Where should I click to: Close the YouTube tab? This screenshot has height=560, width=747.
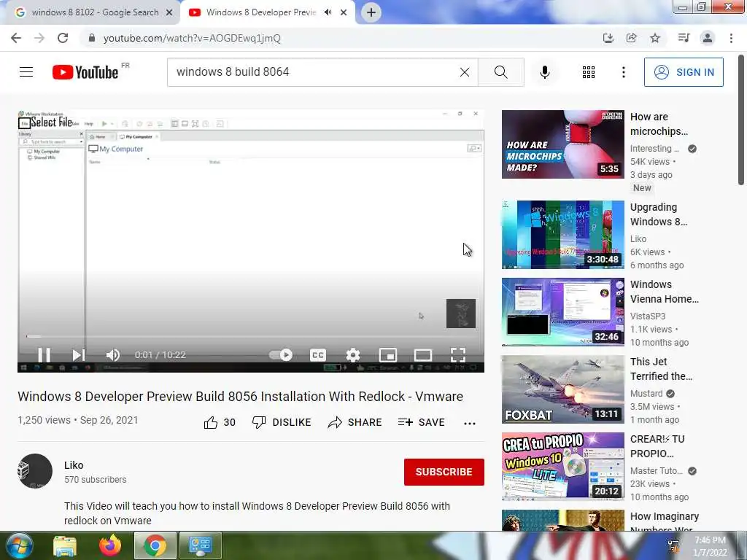coord(344,12)
